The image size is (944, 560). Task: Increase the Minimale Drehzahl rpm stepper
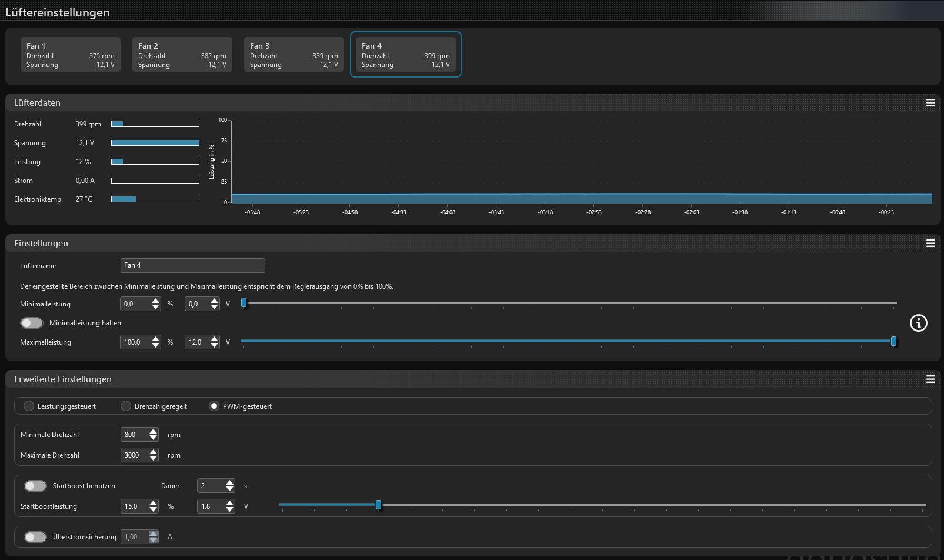coord(154,431)
